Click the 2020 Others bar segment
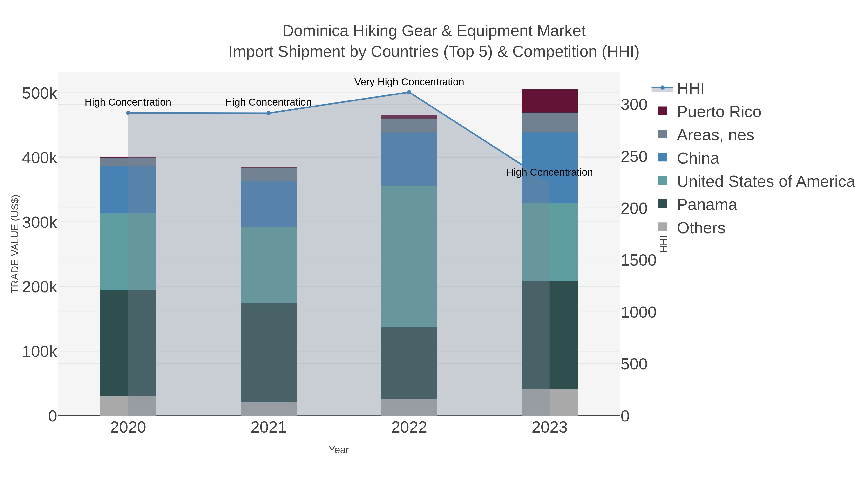Viewport: 868px width, 488px height. coord(128,406)
